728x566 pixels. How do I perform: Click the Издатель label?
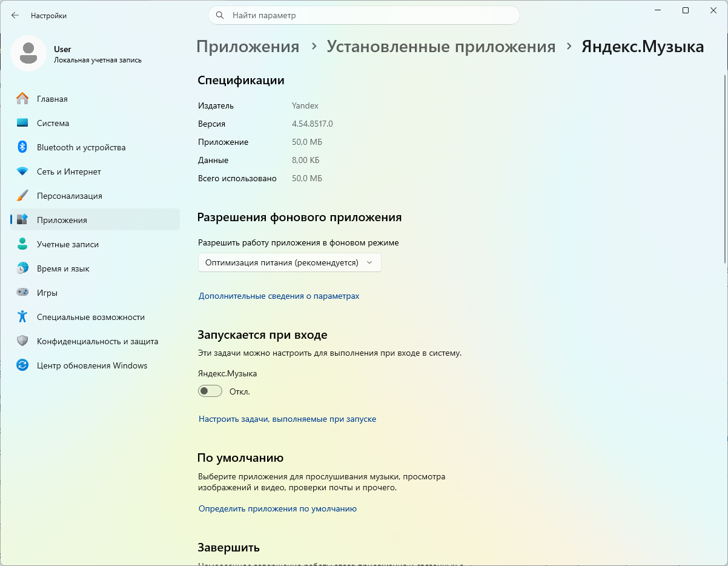coord(216,105)
